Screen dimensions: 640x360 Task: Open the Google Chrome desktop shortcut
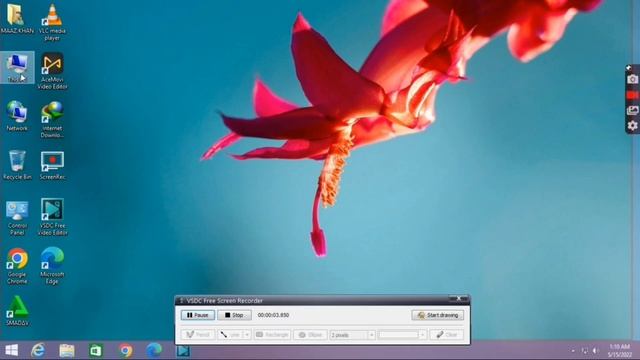(x=17, y=266)
